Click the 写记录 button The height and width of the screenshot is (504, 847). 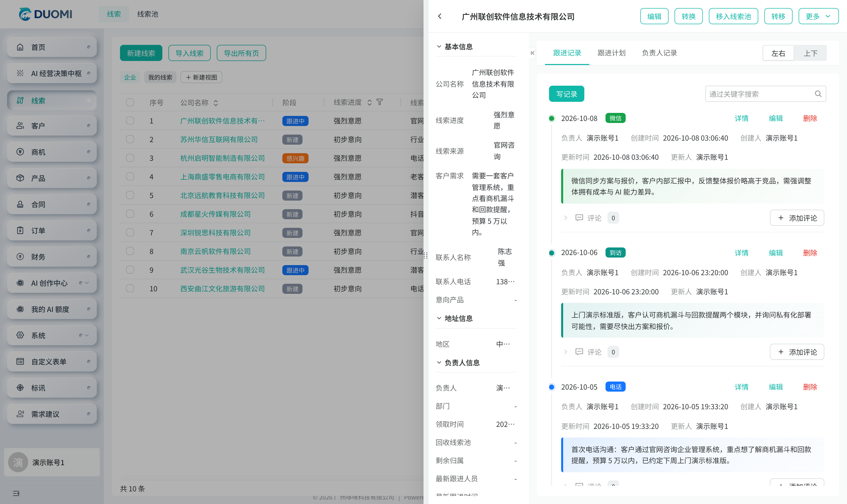tap(566, 94)
